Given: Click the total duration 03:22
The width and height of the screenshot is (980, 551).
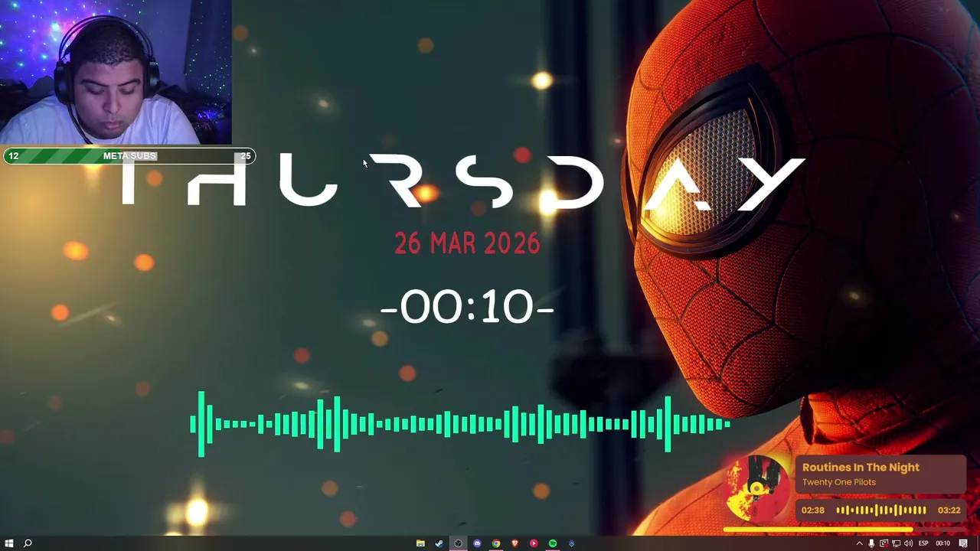Looking at the screenshot, I should click(x=949, y=510).
